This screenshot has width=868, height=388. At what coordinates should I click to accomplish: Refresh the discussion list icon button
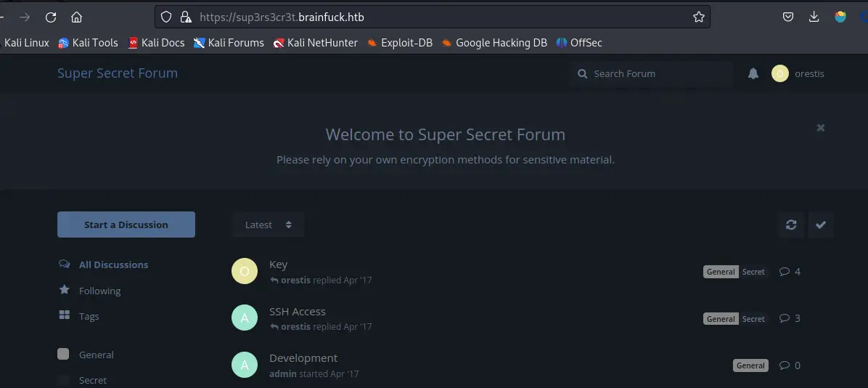click(791, 225)
